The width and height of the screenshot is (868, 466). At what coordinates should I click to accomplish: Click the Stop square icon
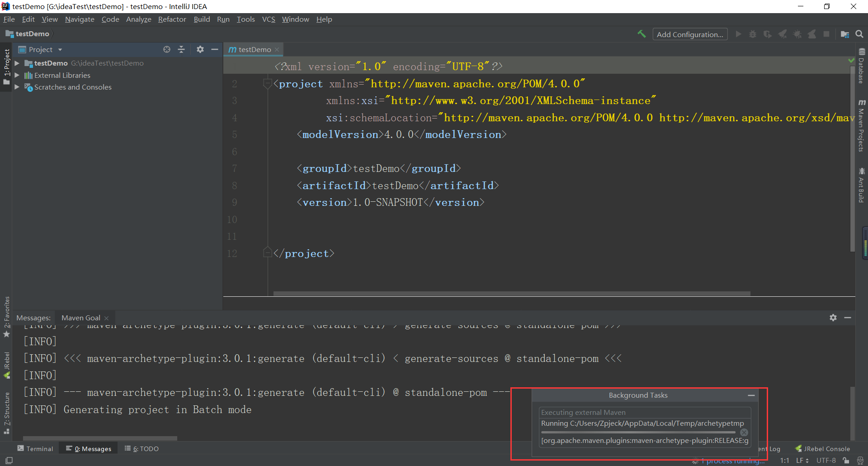(826, 34)
